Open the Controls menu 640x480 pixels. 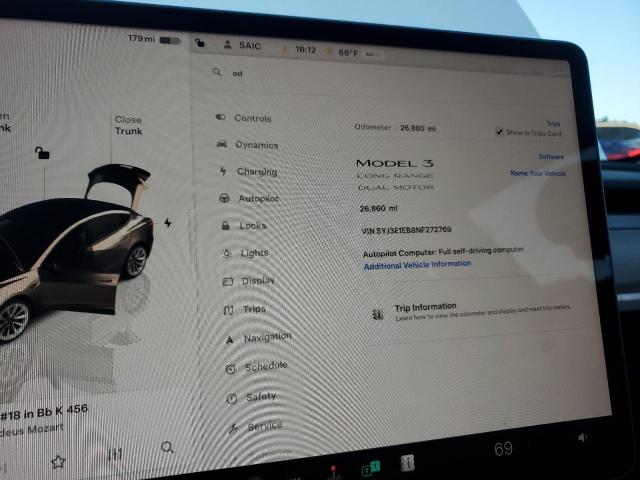251,118
